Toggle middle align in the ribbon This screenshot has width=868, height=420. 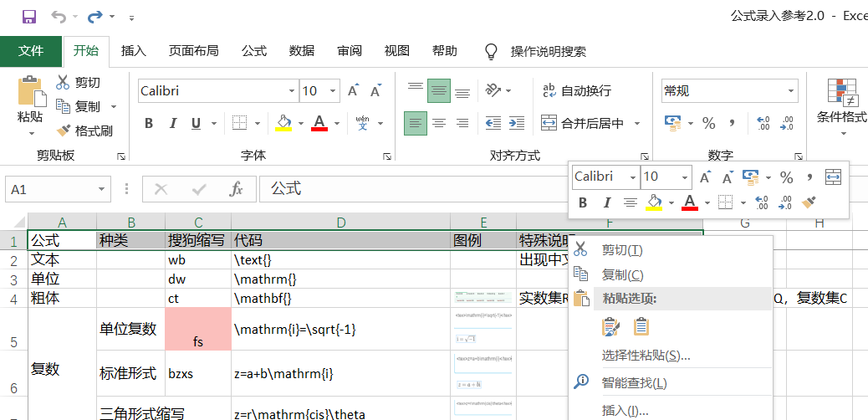coord(439,90)
